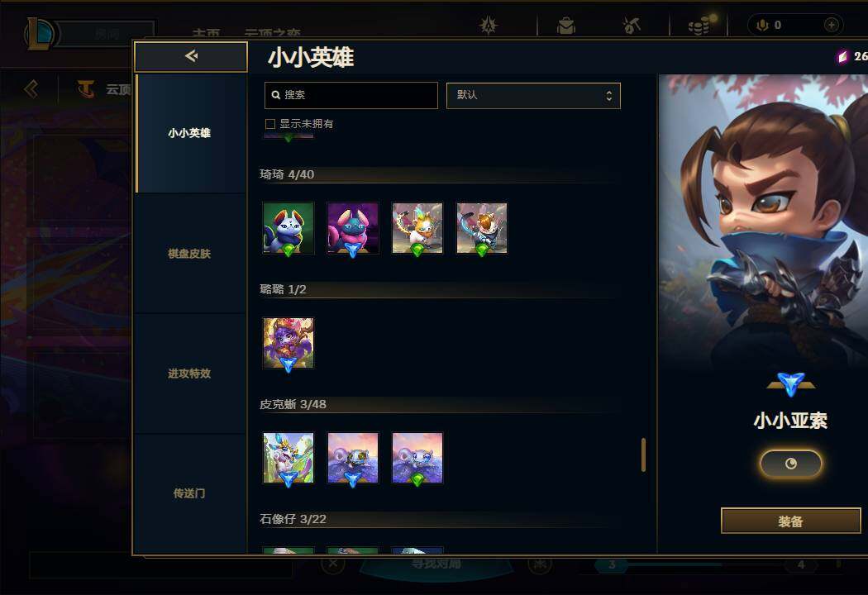Click the left chevron beside the 云顶 logo

(x=31, y=88)
